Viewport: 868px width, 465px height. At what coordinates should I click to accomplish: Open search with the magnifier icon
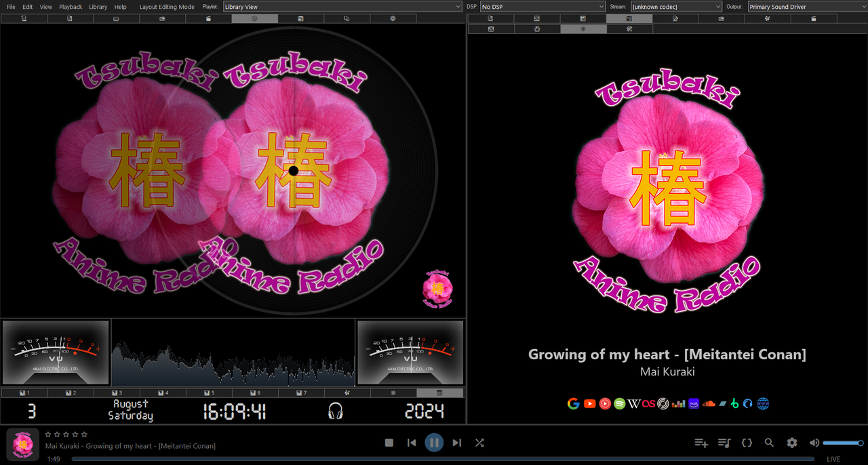coord(769,443)
